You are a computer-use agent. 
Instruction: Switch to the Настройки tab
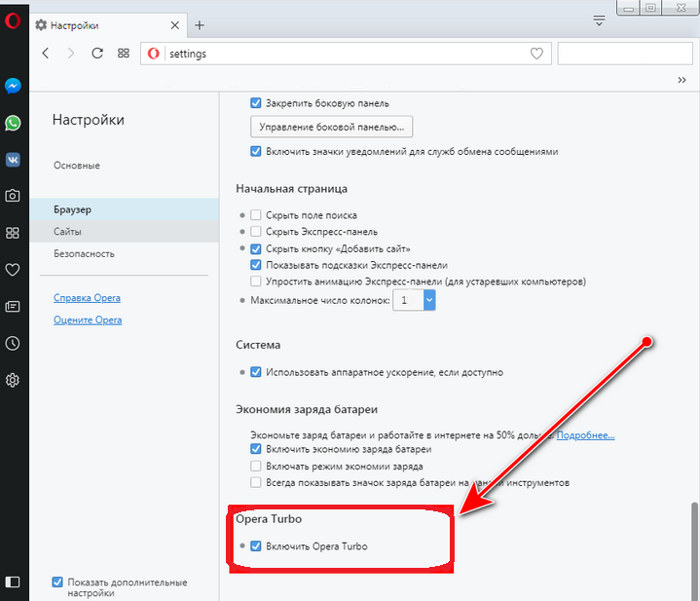click(x=107, y=25)
